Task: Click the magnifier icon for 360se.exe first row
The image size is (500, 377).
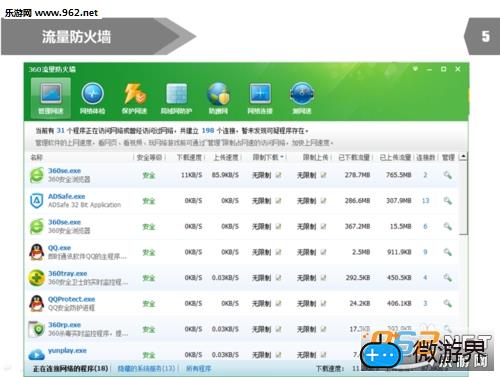Action: (448, 175)
